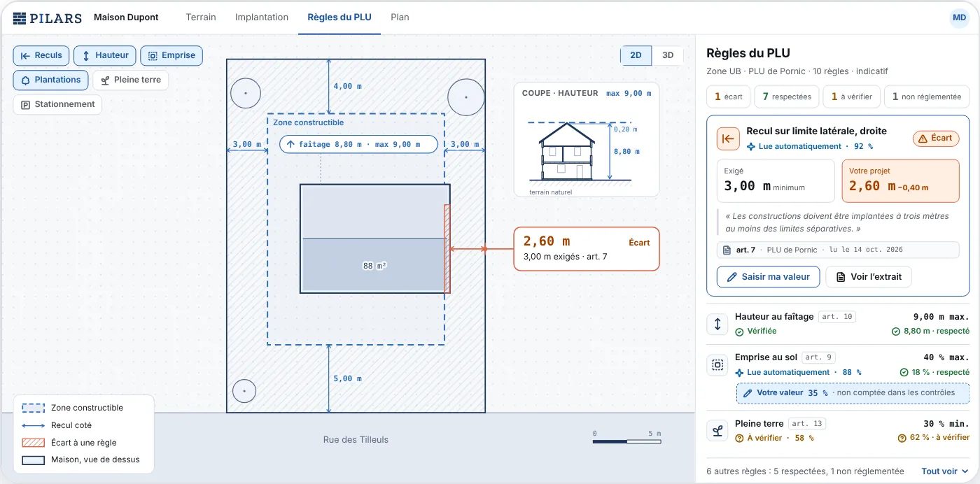Click the warning icon in the Écart badge

pyautogui.click(x=923, y=138)
